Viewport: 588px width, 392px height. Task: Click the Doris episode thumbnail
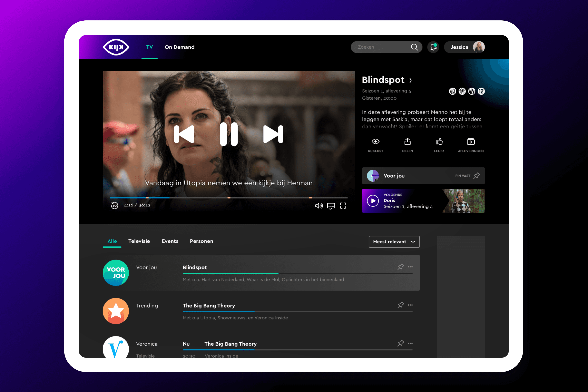tap(463, 201)
